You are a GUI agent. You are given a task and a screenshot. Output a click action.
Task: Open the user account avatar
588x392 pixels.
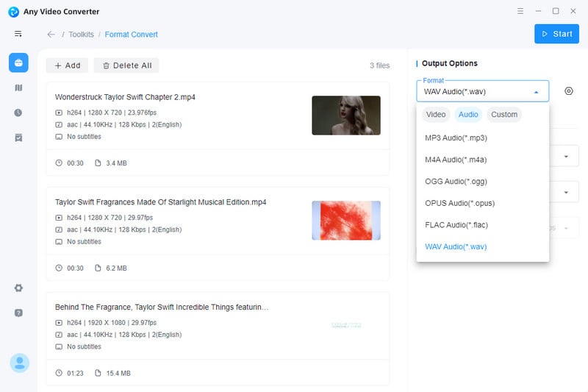point(20,363)
